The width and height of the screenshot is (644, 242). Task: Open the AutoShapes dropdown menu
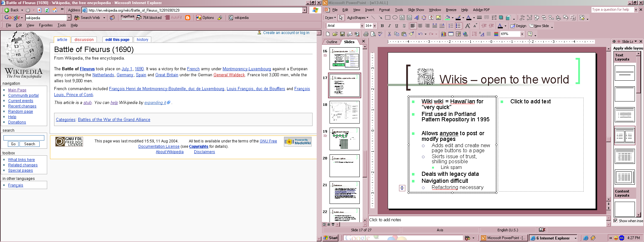pos(358,18)
